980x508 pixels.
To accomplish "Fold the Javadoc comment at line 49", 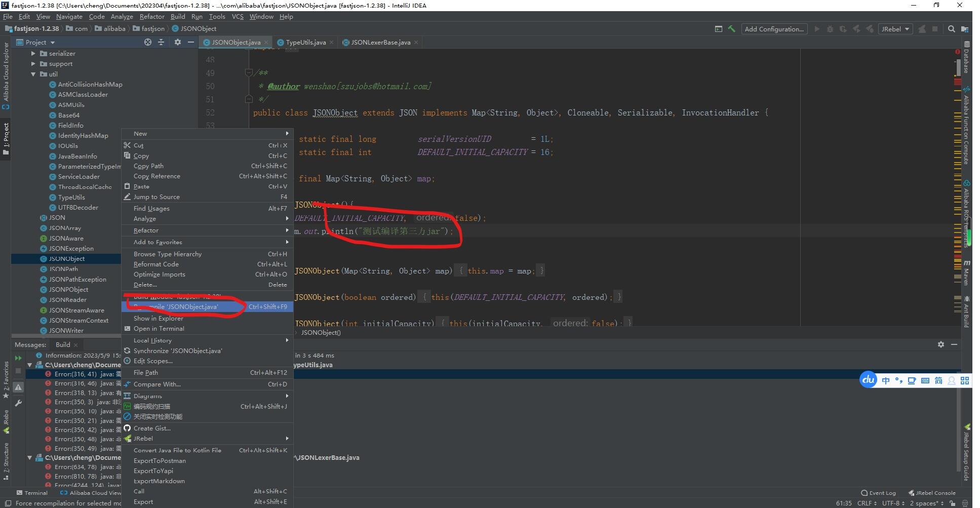I will click(248, 73).
